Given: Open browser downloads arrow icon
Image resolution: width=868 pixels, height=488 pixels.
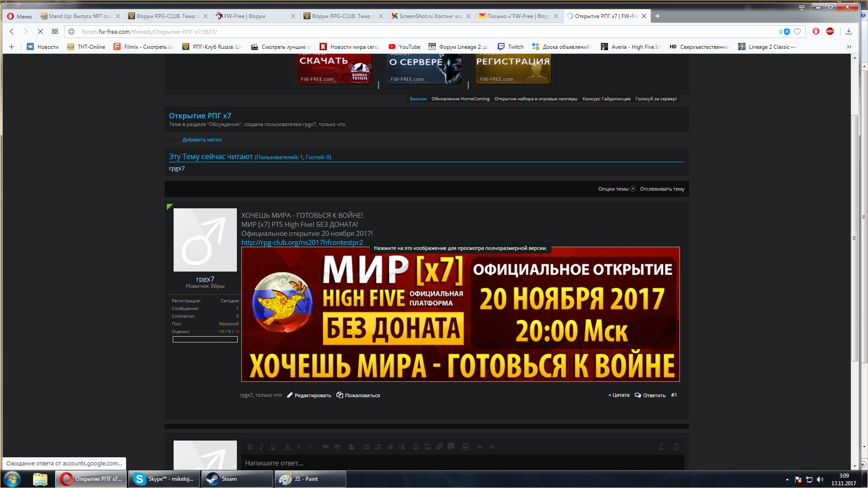Looking at the screenshot, I should 849,32.
